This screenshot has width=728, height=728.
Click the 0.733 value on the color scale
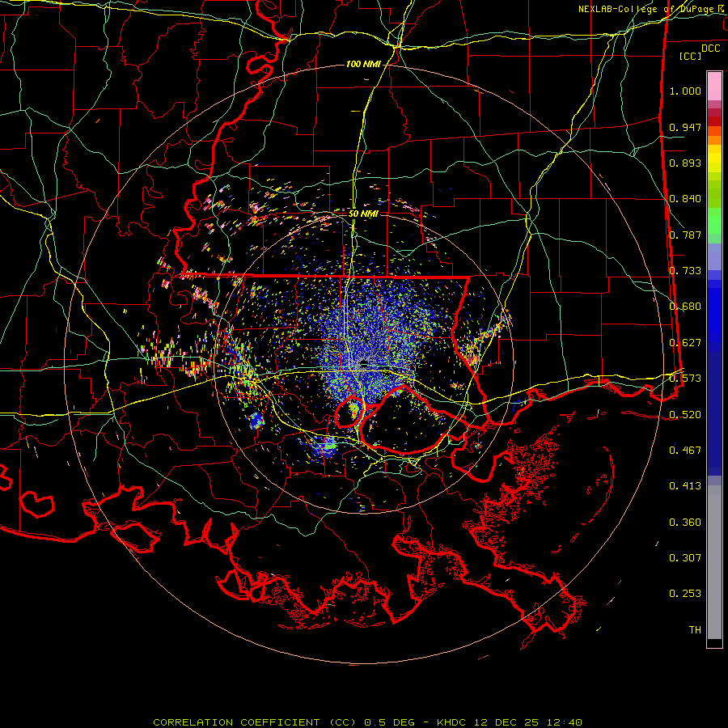tap(685, 271)
